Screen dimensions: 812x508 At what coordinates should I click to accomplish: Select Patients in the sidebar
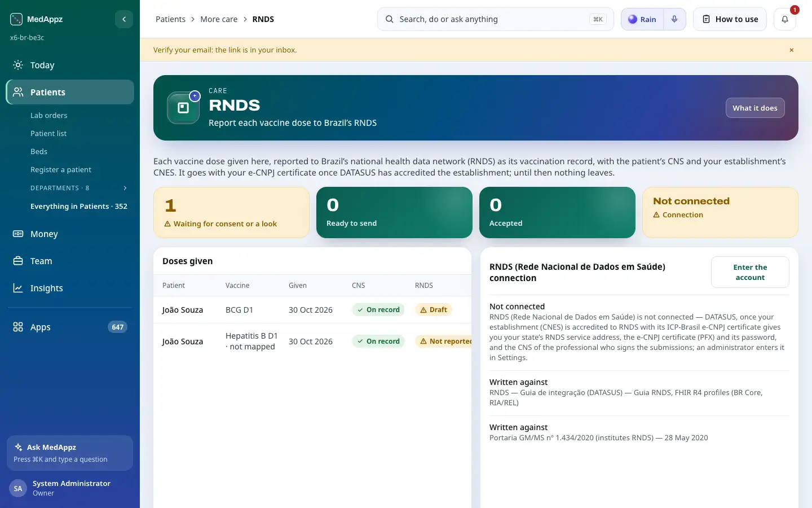click(x=70, y=92)
